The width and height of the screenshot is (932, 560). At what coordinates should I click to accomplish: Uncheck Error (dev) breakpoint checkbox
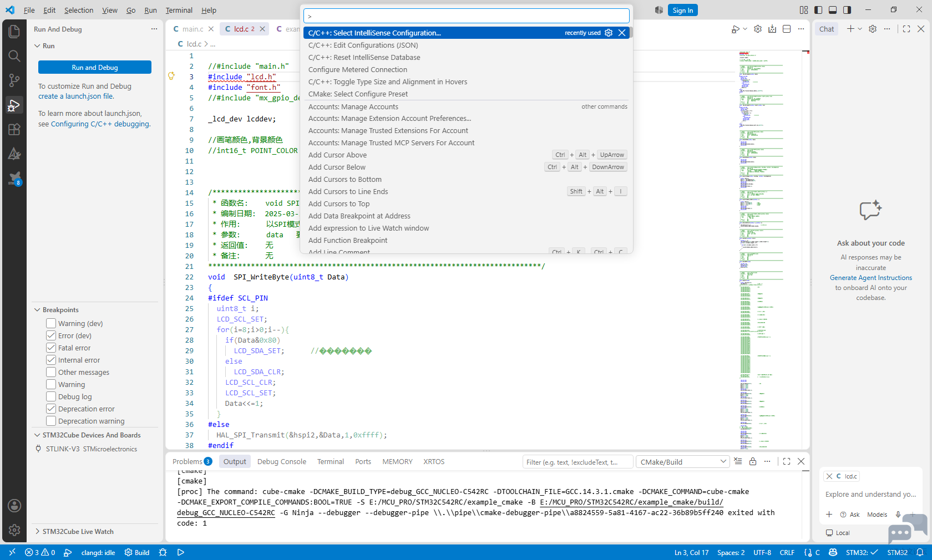(x=51, y=335)
